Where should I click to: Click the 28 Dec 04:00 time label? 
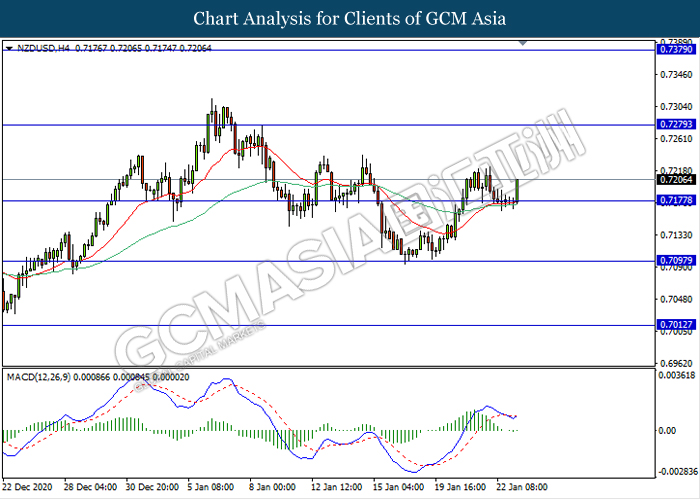coord(90,487)
